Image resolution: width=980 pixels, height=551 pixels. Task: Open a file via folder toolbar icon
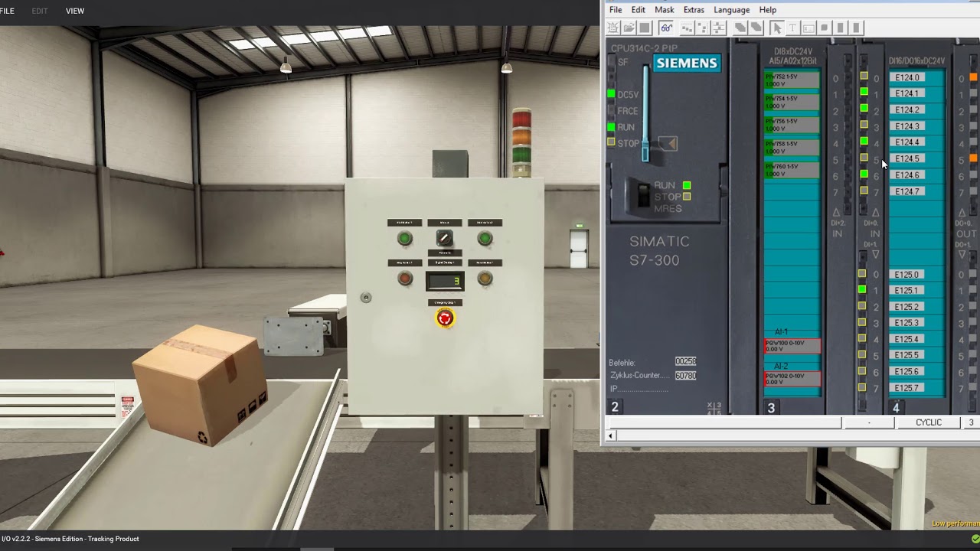(x=629, y=28)
